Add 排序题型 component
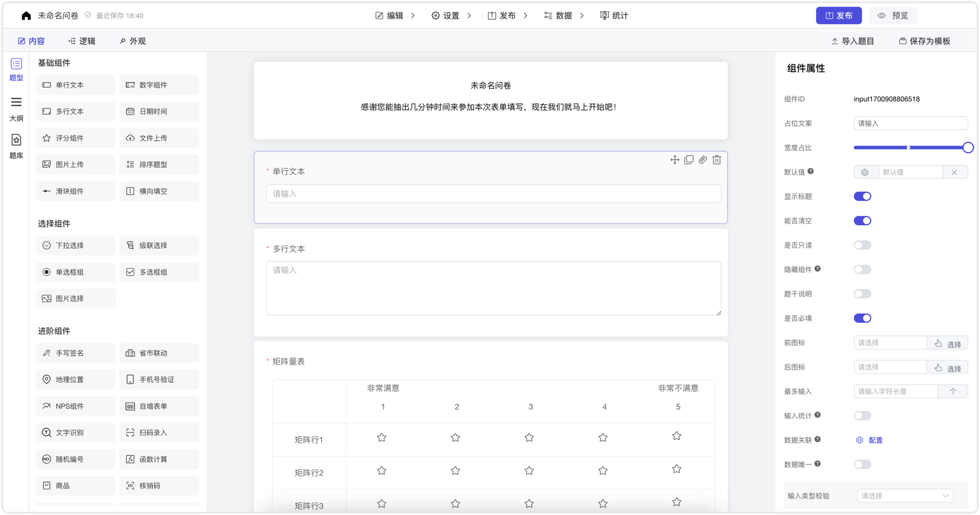 click(x=159, y=164)
